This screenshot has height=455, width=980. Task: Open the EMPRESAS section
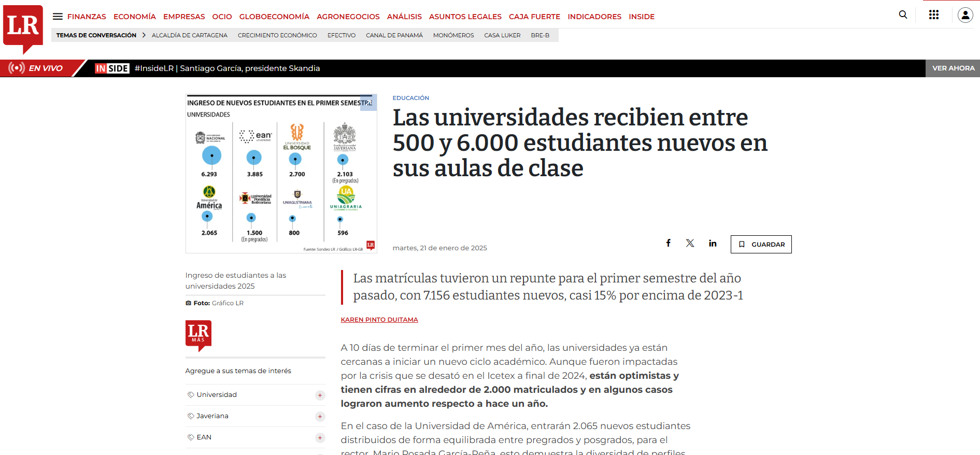coord(184,17)
